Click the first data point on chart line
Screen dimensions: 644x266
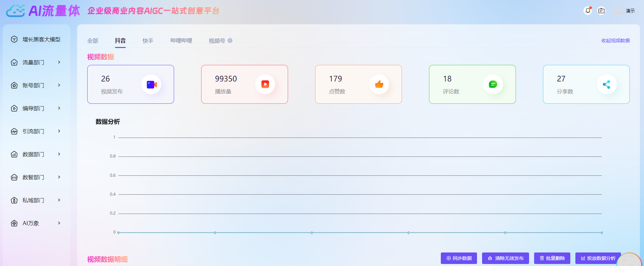118,233
